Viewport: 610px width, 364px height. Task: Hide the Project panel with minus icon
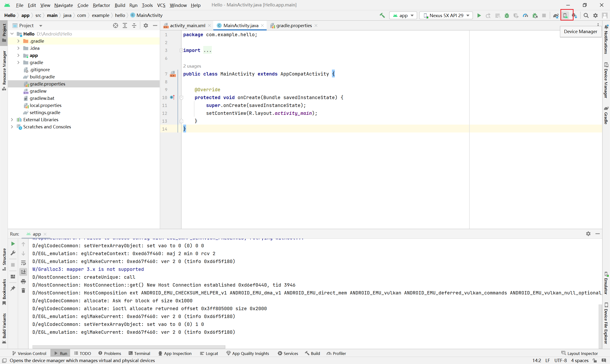pyautogui.click(x=155, y=25)
